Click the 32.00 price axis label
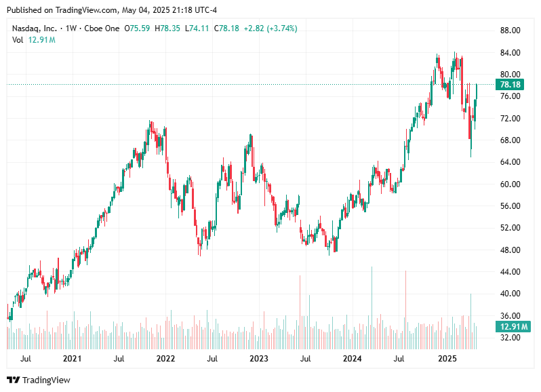The width and height of the screenshot is (541, 392). click(x=510, y=338)
